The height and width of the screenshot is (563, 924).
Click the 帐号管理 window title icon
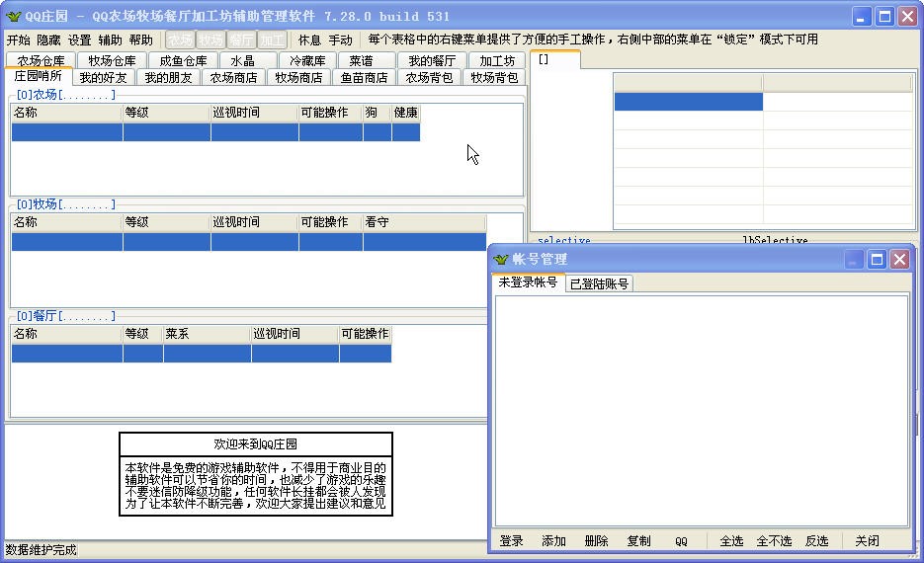point(501,259)
